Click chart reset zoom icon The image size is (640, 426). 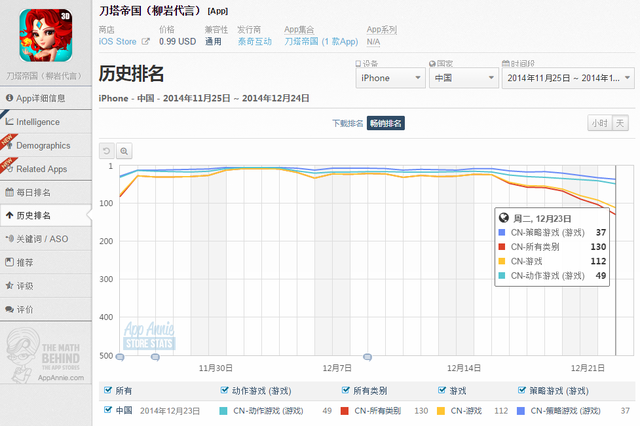pos(107,151)
